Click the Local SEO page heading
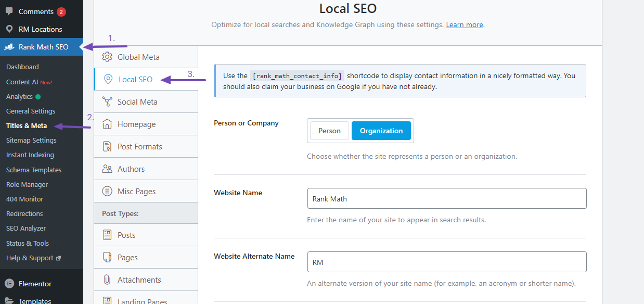The height and width of the screenshot is (304, 644). (x=348, y=8)
